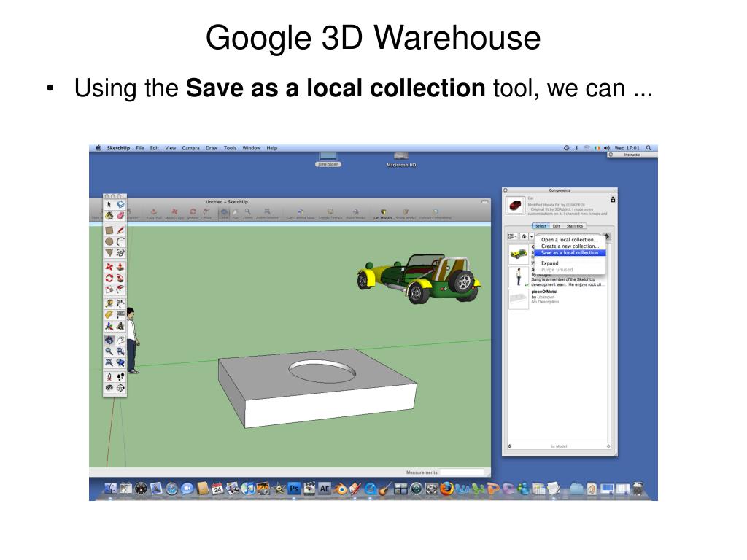747x560 pixels.
Task: Choose the Make Component tool
Action: [x=120, y=204]
